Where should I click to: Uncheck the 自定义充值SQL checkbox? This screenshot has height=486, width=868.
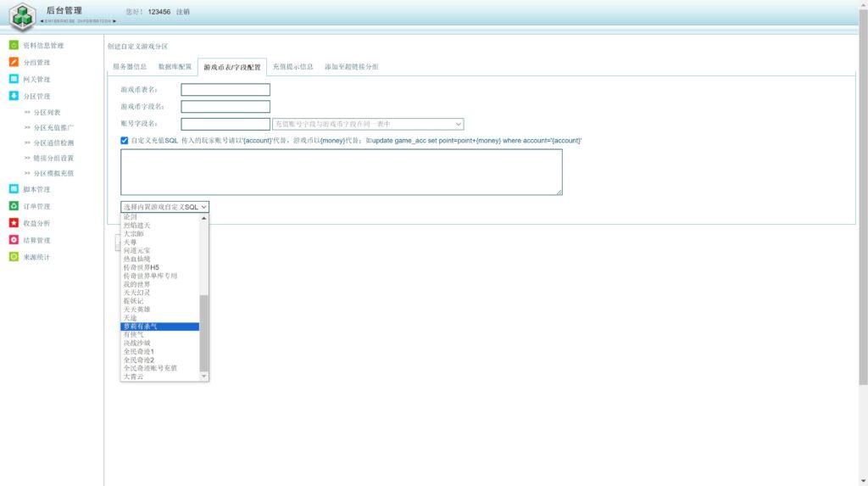[125, 141]
